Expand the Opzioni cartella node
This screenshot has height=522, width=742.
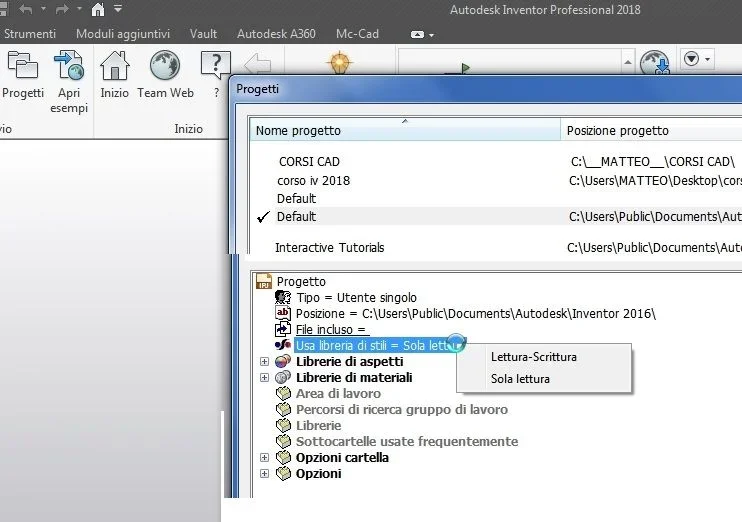tap(265, 458)
